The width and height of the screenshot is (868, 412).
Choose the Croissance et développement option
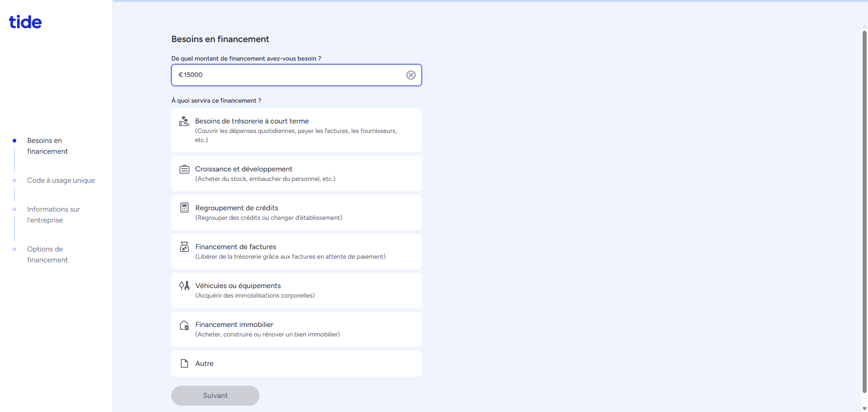[x=296, y=174]
